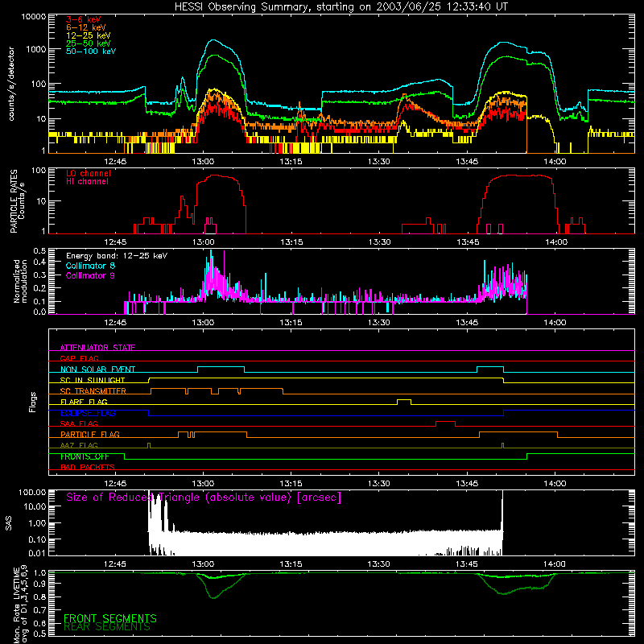The image size is (644, 644).
Task: Click the 13:45 time label under SAS panel
Action: 467,564
